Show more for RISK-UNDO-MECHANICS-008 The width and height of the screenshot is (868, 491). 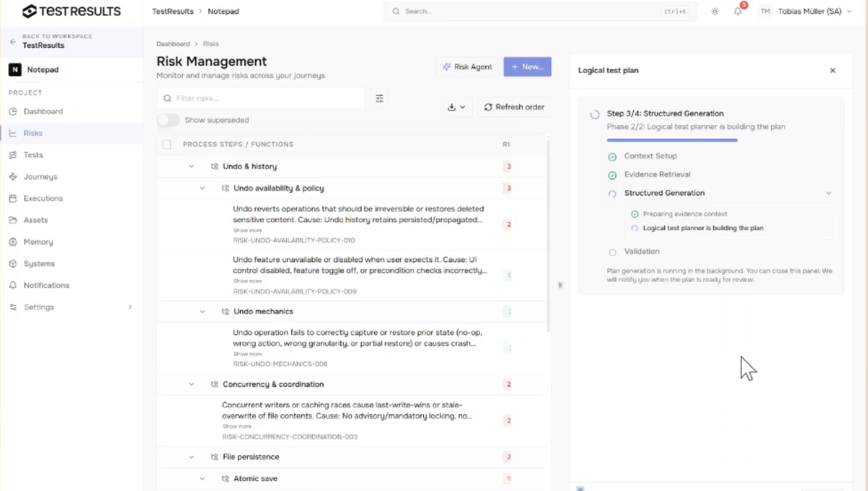pos(248,354)
